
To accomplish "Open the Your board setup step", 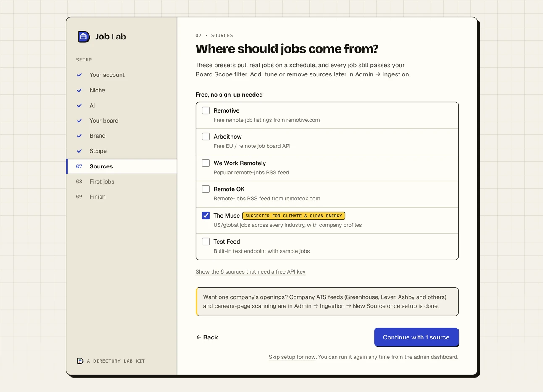I will [122, 121].
